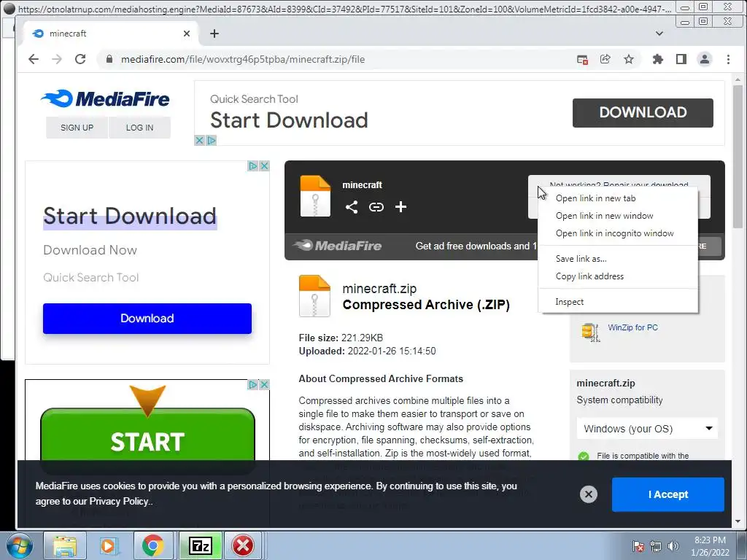Open AdChoices icon on top banner ad
The width and height of the screenshot is (747, 560).
tap(211, 141)
